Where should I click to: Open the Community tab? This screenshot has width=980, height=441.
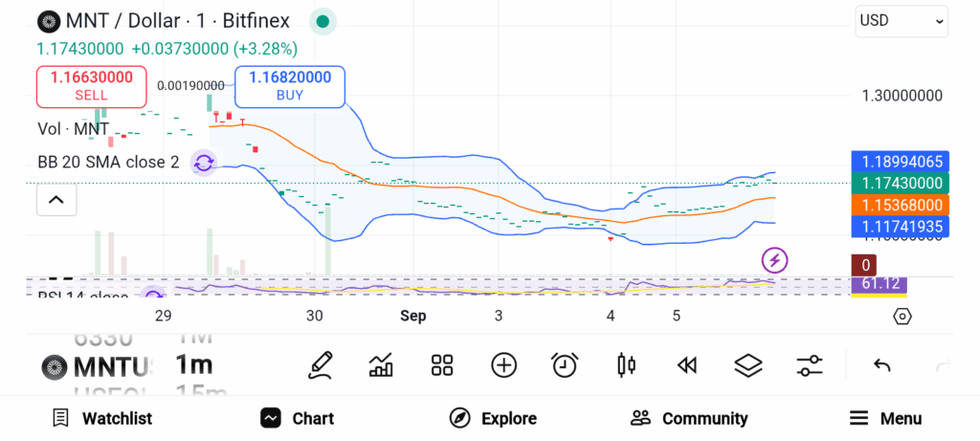point(689,418)
